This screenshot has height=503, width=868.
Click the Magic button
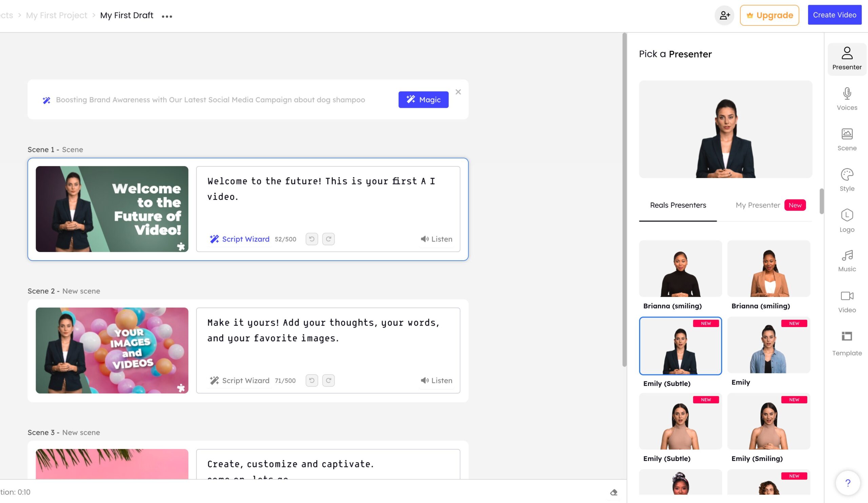tap(423, 99)
